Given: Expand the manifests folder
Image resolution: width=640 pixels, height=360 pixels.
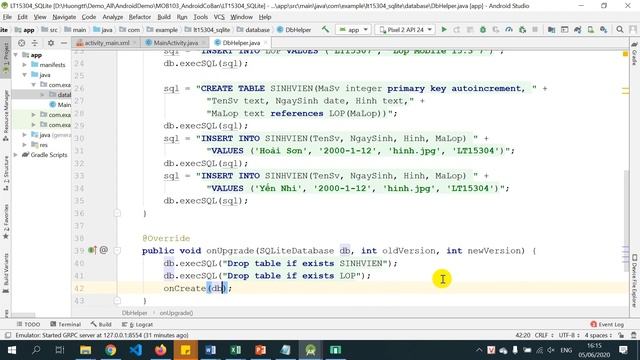Looking at the screenshot, I should pos(24,64).
